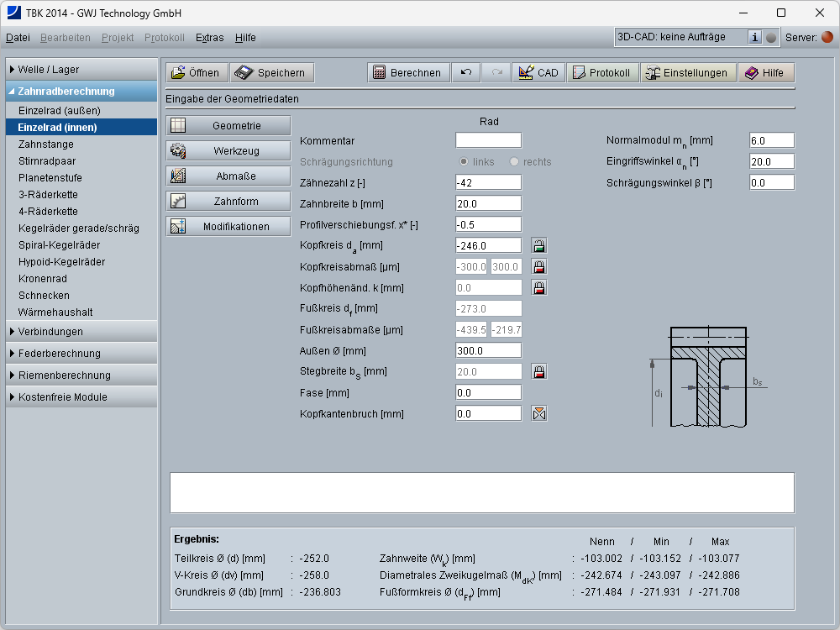Toggle lock icon next to Kopfkreis
This screenshot has width=840, height=630.
539,246
